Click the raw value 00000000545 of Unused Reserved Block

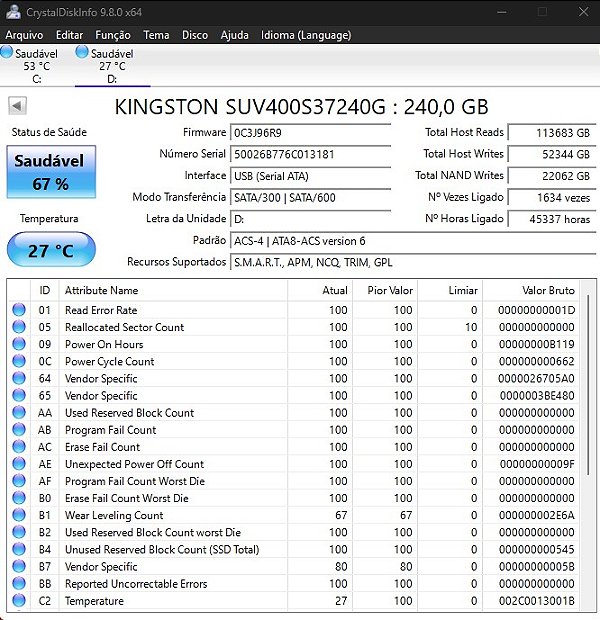tap(536, 549)
